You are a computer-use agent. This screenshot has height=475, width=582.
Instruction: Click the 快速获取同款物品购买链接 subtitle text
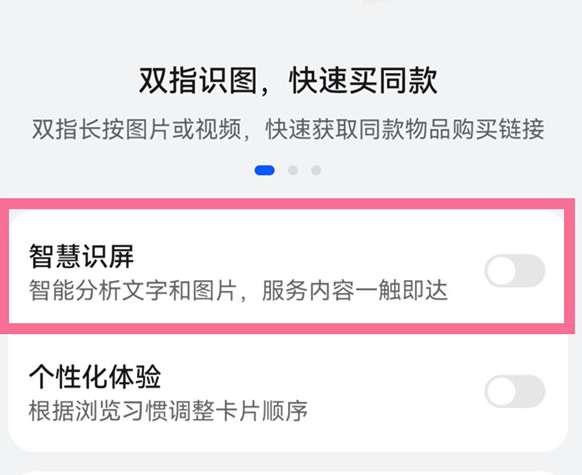405,130
